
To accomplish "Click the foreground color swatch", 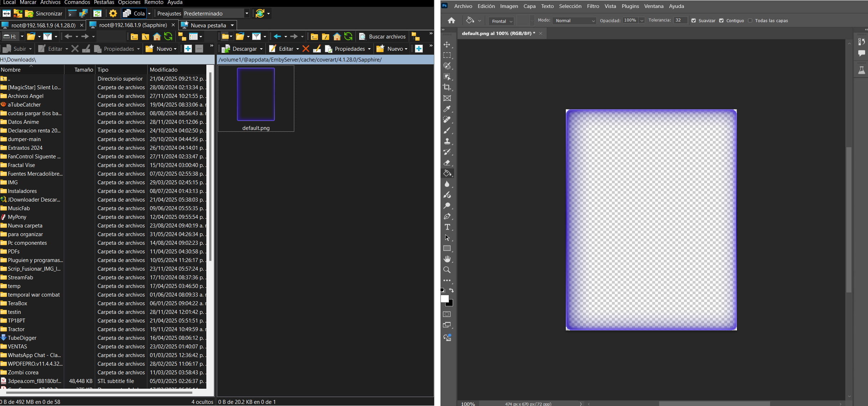I will pos(446,299).
